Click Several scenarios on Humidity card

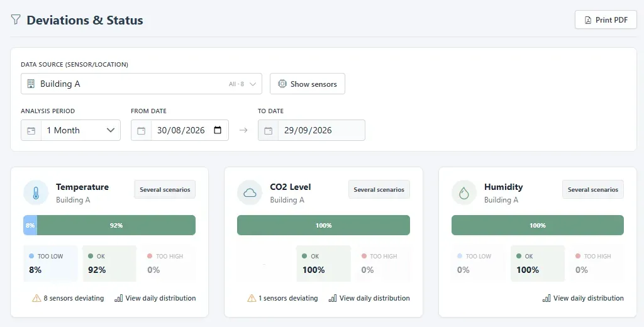click(x=593, y=189)
